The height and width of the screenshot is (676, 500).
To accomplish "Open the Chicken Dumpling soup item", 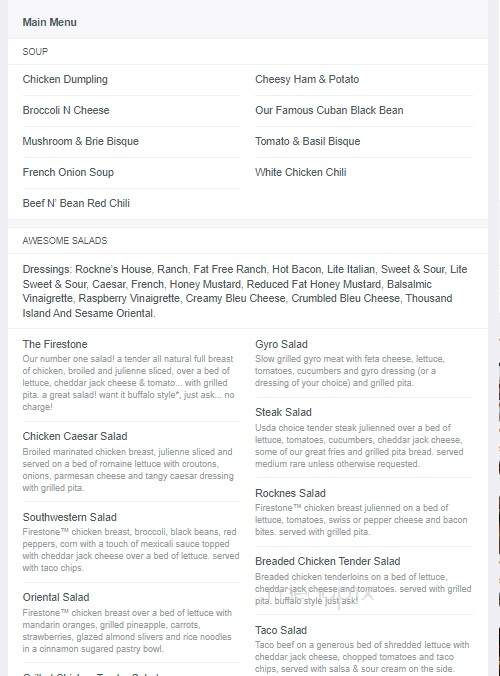I will 65,79.
